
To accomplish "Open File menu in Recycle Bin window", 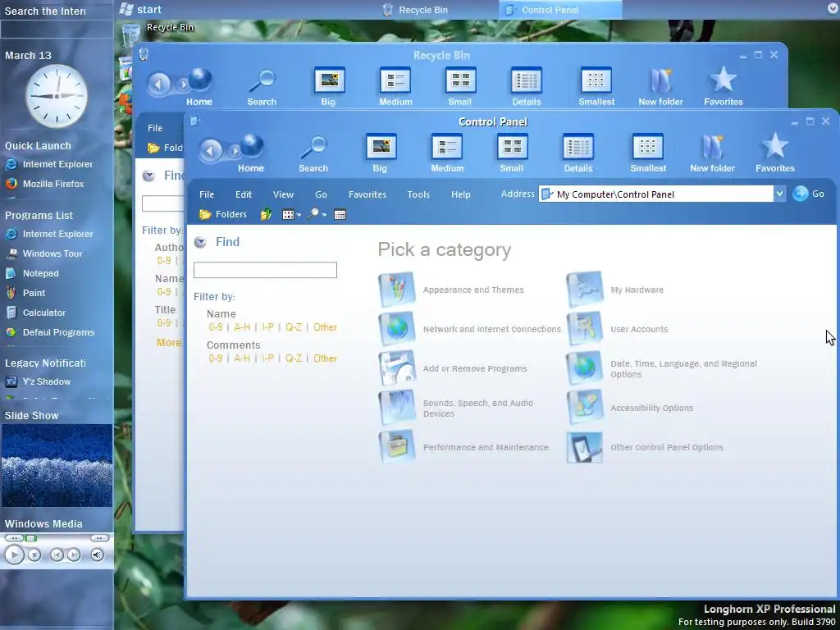I will (x=155, y=128).
